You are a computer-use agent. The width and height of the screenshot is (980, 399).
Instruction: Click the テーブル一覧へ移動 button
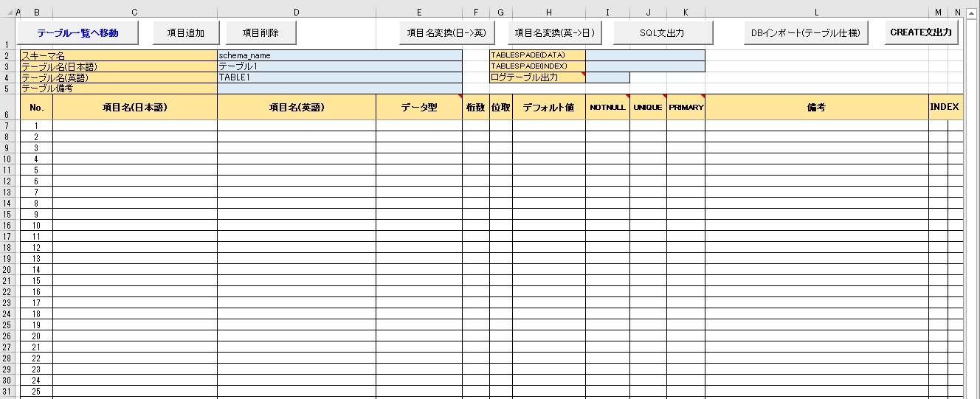pos(77,32)
